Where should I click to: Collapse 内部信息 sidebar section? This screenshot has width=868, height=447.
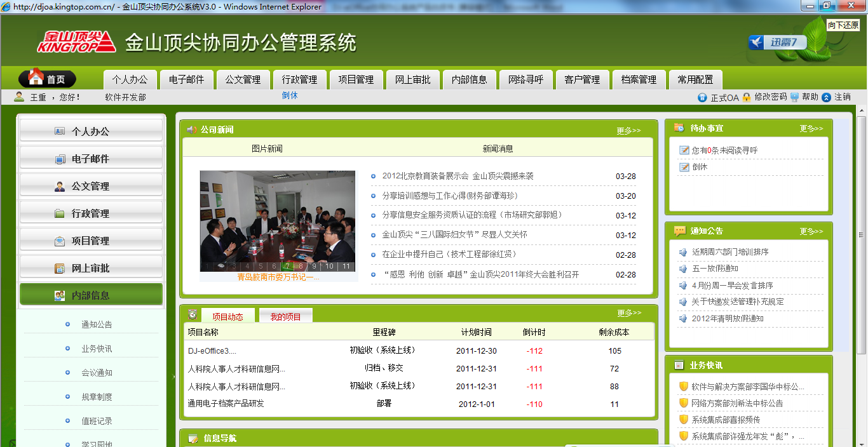coord(91,295)
